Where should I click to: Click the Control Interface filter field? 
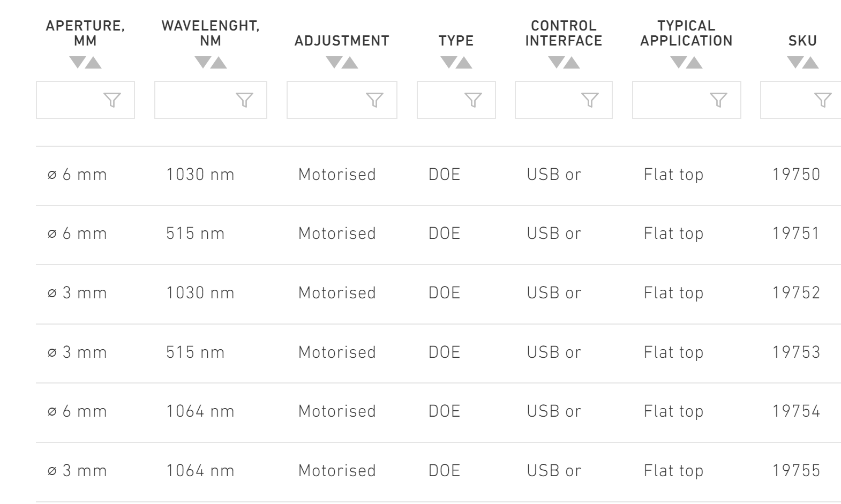(x=564, y=100)
